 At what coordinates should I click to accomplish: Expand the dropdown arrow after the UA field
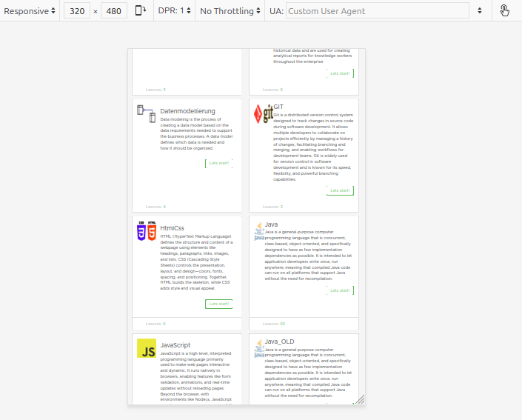coord(480,11)
